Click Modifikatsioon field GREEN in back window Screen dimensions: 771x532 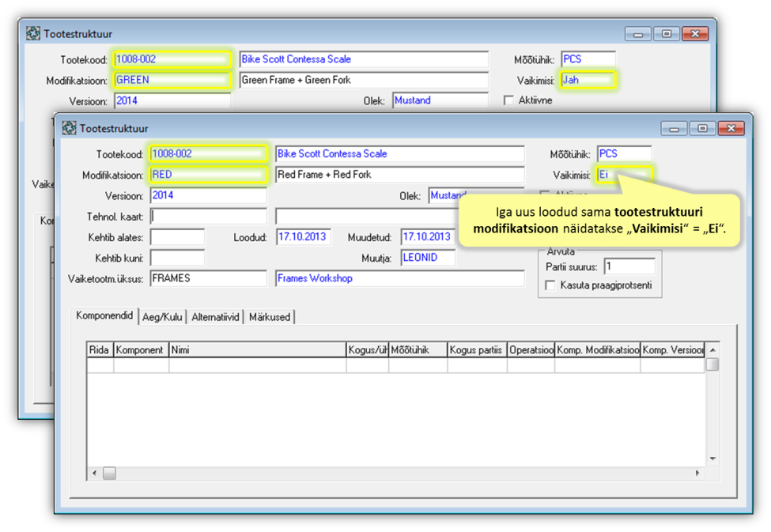point(172,80)
